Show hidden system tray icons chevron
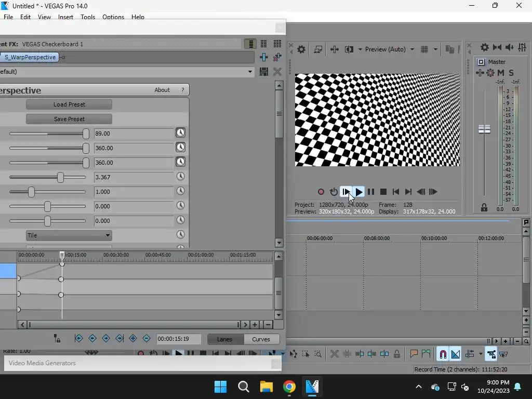The height and width of the screenshot is (399, 532). pyautogui.click(x=419, y=387)
